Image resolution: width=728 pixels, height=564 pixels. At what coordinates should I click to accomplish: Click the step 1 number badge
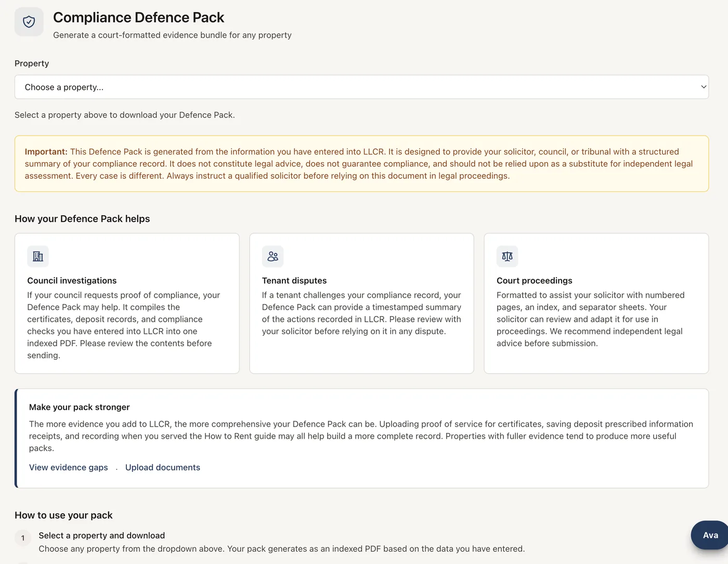tap(23, 538)
